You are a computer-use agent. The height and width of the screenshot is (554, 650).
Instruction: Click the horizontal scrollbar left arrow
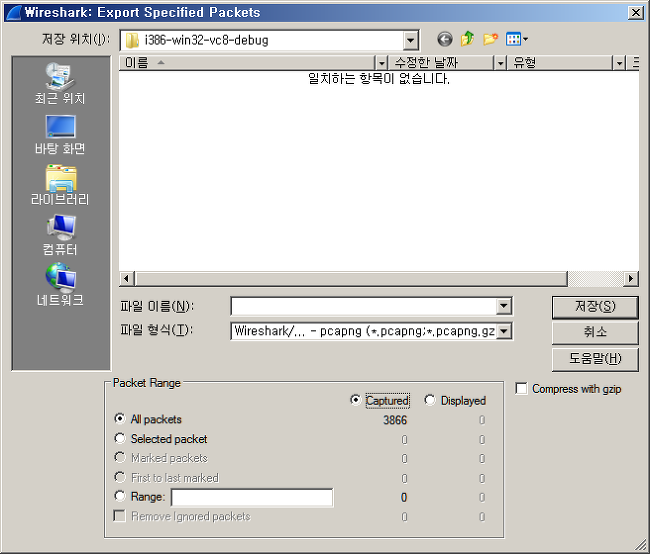127,279
